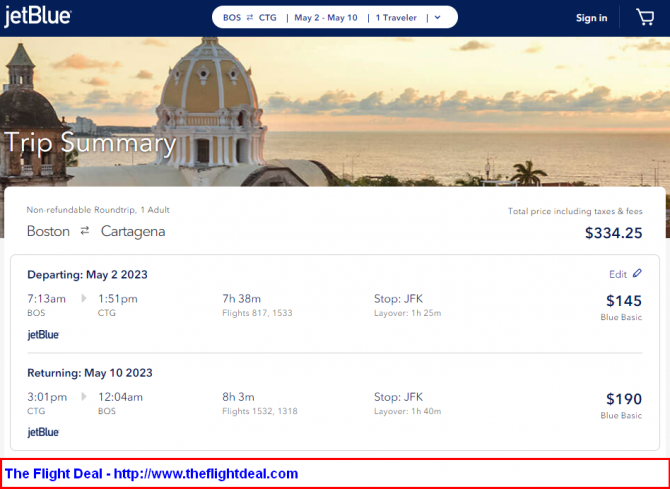This screenshot has width=670, height=489.
Task: Click the jetBlue logo under departing flight
Action: coord(43,335)
